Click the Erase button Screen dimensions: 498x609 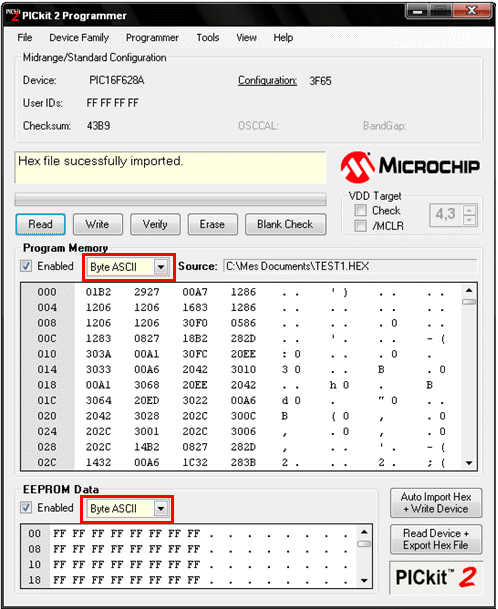[x=212, y=224]
